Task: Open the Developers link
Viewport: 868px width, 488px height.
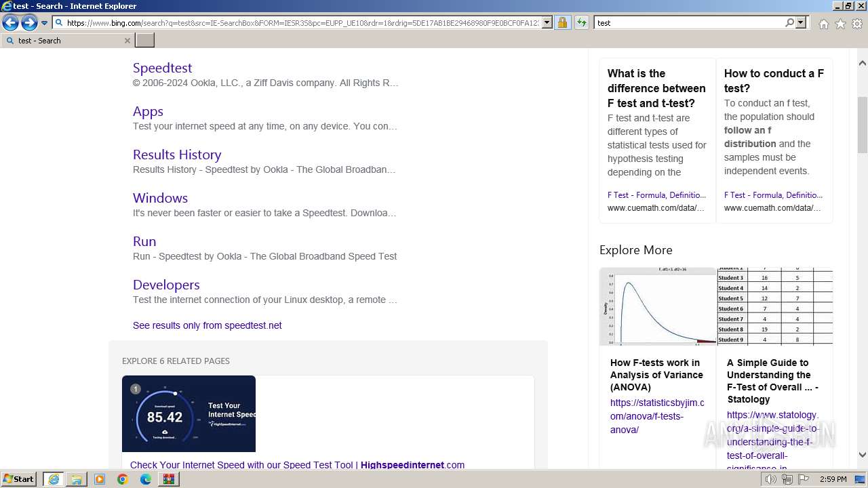Action: click(x=166, y=285)
